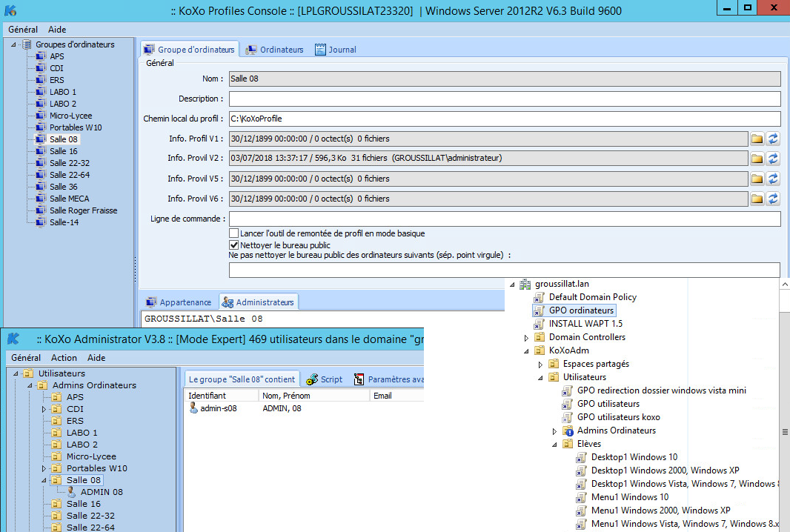The width and height of the screenshot is (790, 532).
Task: Select Salle Roger Fraisse computer group
Action: (83, 210)
